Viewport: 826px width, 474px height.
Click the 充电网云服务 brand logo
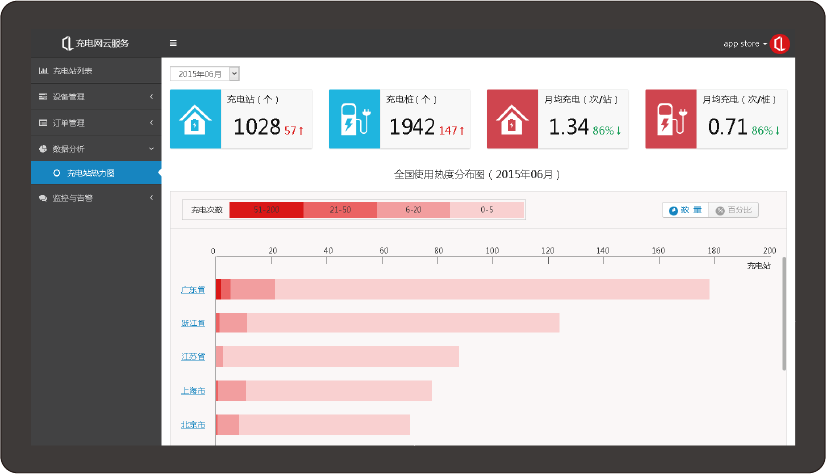click(95, 43)
